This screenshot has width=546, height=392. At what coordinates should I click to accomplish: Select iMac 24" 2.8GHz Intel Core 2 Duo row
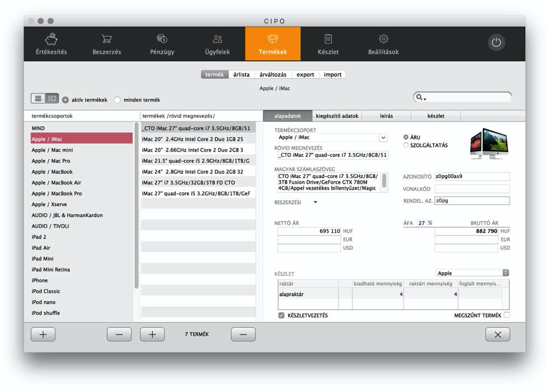coord(198,172)
